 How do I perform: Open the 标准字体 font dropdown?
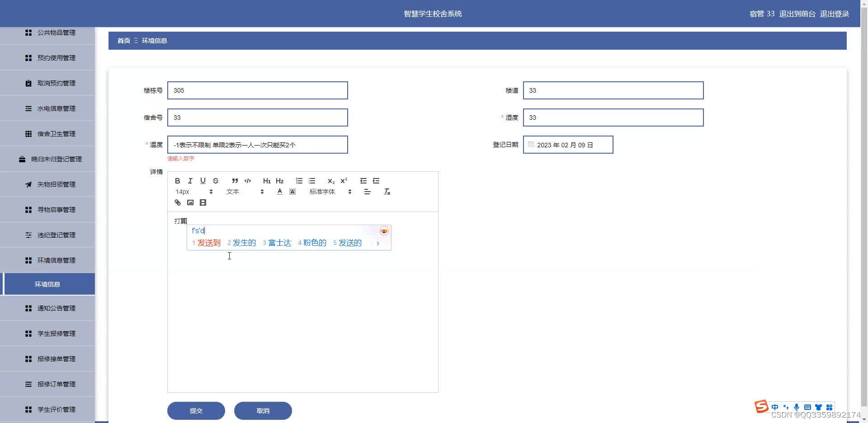coord(330,192)
